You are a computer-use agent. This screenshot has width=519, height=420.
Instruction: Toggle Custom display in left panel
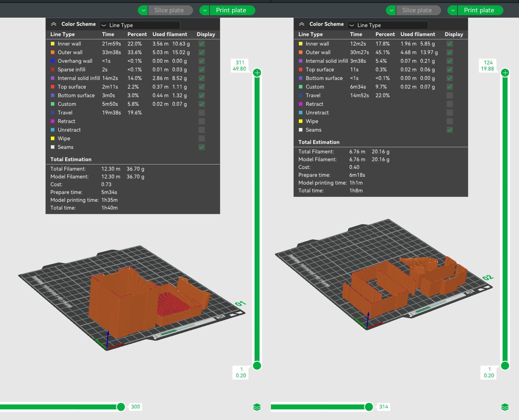coord(202,104)
